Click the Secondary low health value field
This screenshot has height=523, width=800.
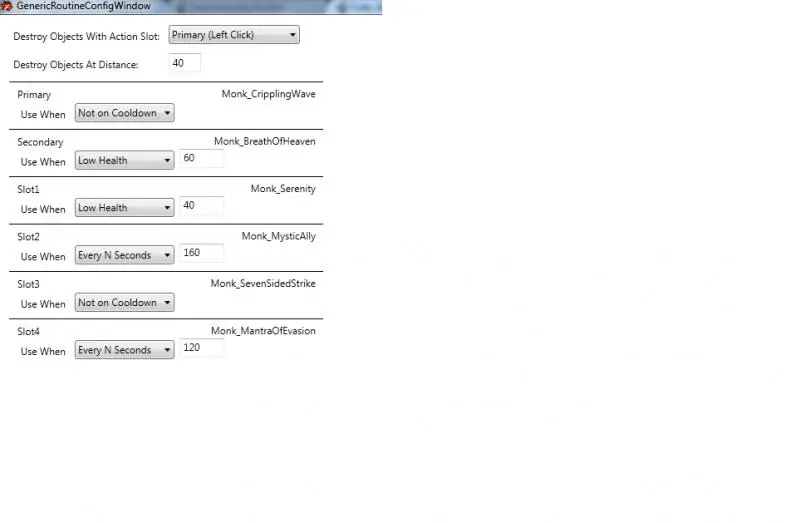[201, 159]
